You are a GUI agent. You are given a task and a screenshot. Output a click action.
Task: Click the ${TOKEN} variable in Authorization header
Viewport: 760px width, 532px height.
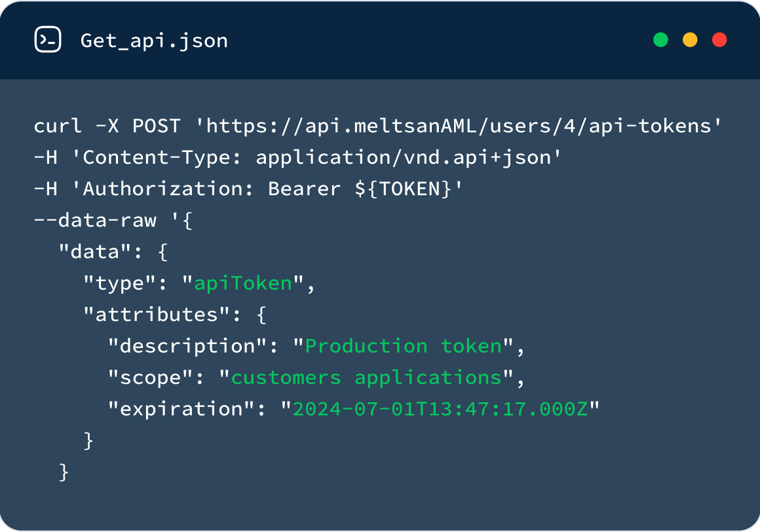click(x=404, y=189)
